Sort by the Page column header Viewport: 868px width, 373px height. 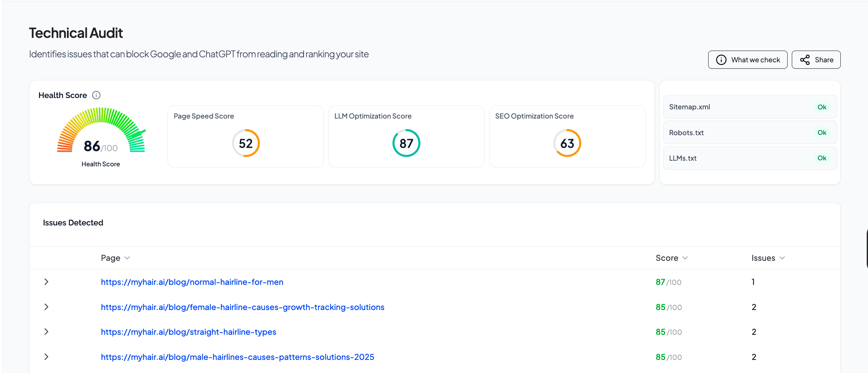115,258
